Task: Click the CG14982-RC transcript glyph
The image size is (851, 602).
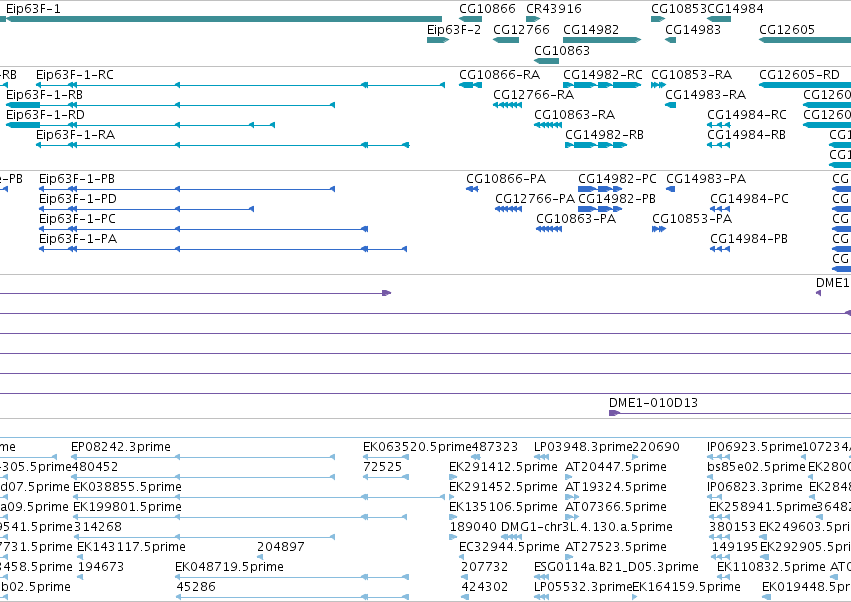Action: (602, 85)
